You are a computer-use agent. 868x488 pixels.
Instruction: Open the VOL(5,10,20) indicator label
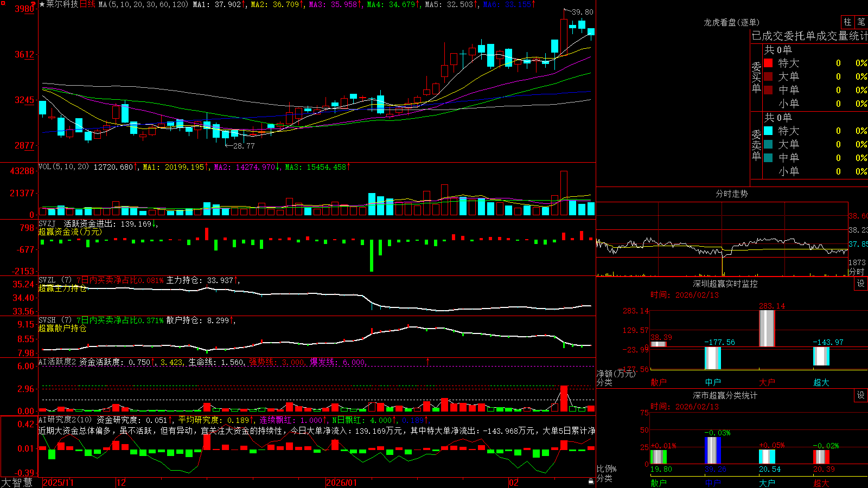(63, 167)
